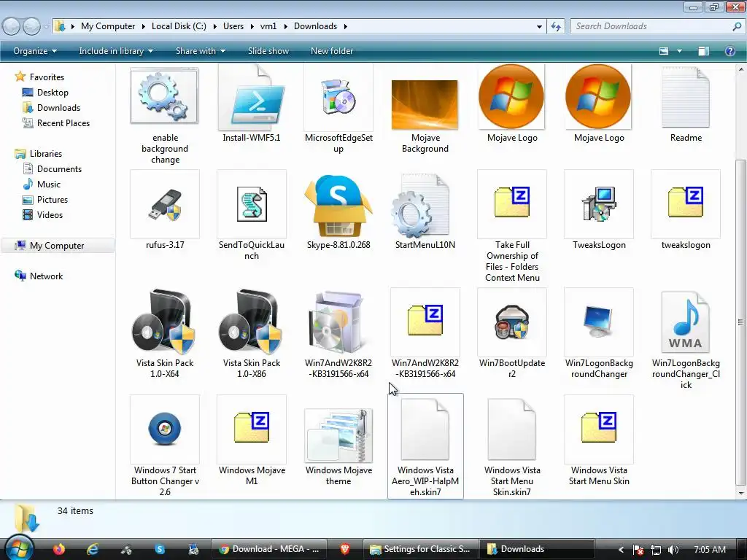
Task: Switch to Settings for Classic Start taskbar window
Action: (x=420, y=549)
